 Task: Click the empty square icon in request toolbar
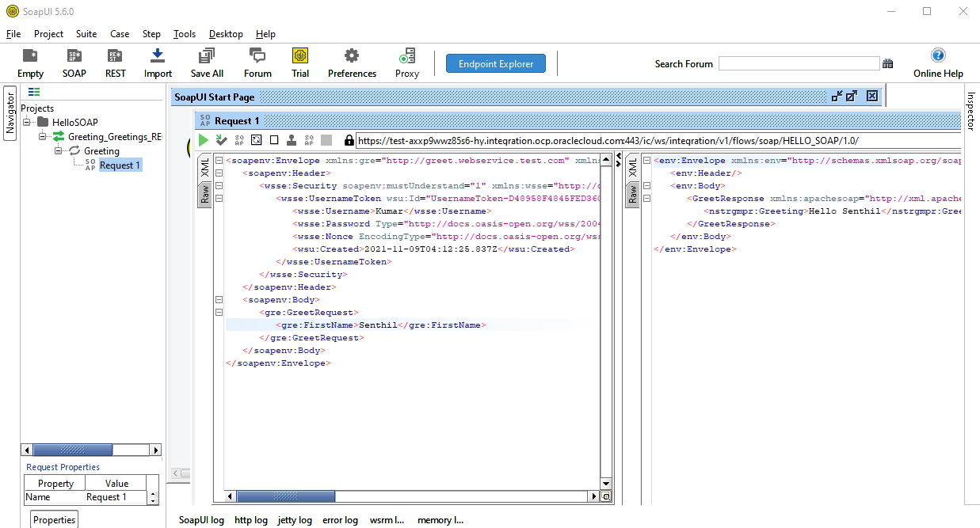274,140
